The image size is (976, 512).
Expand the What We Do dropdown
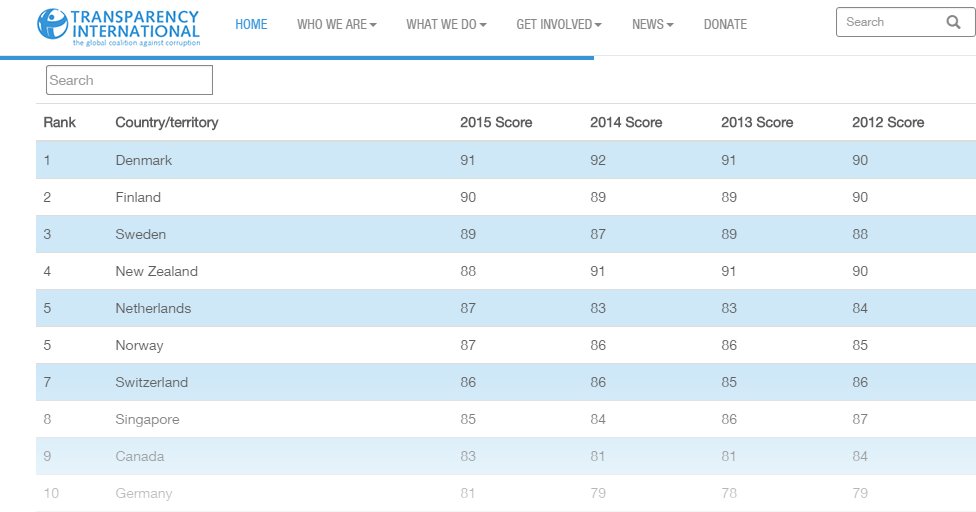(x=446, y=24)
